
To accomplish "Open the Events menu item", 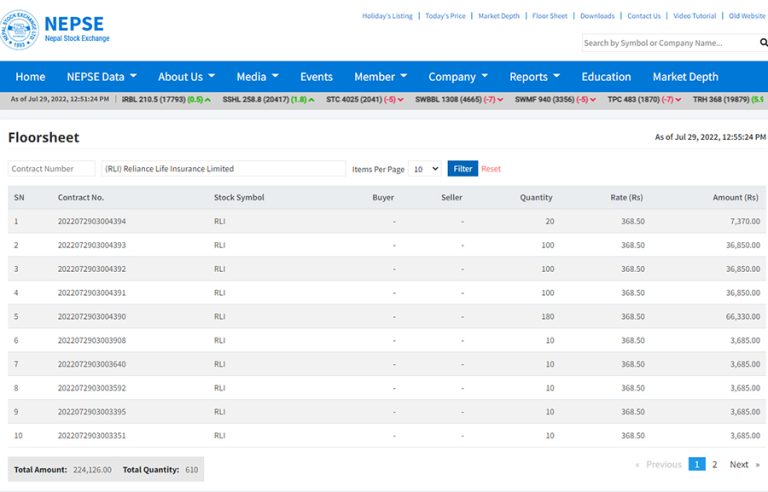I will tap(316, 77).
